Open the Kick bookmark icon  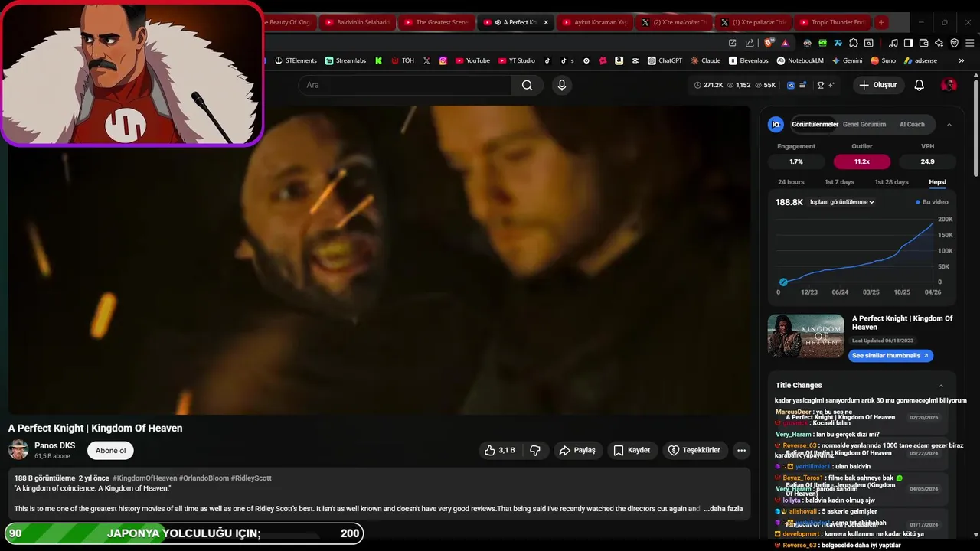coord(378,60)
